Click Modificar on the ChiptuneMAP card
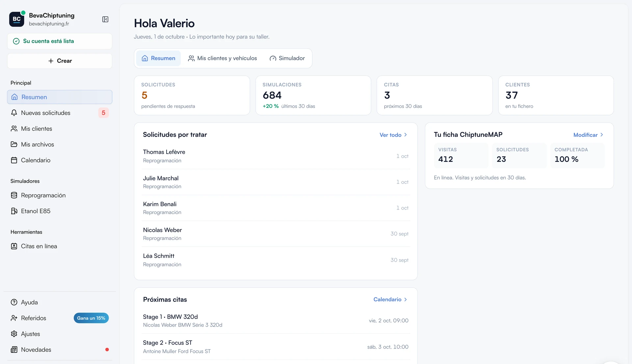The height and width of the screenshot is (364, 632). coord(588,135)
